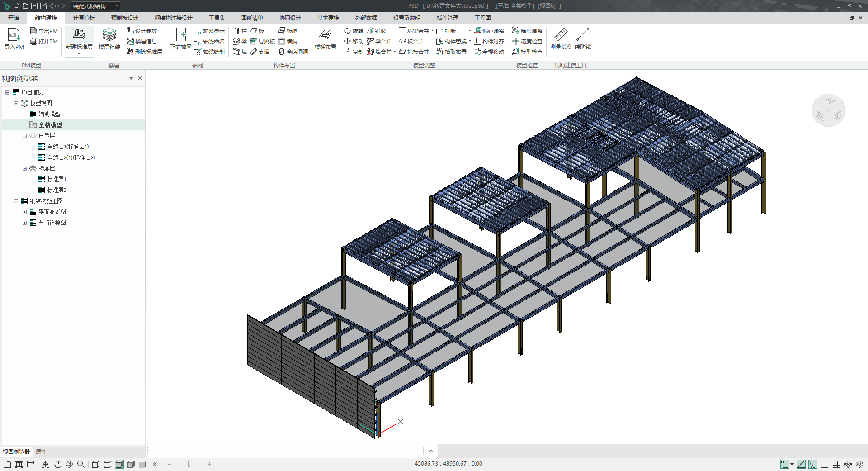
Task: Collapse the 自然层 tree node
Action: (25, 136)
